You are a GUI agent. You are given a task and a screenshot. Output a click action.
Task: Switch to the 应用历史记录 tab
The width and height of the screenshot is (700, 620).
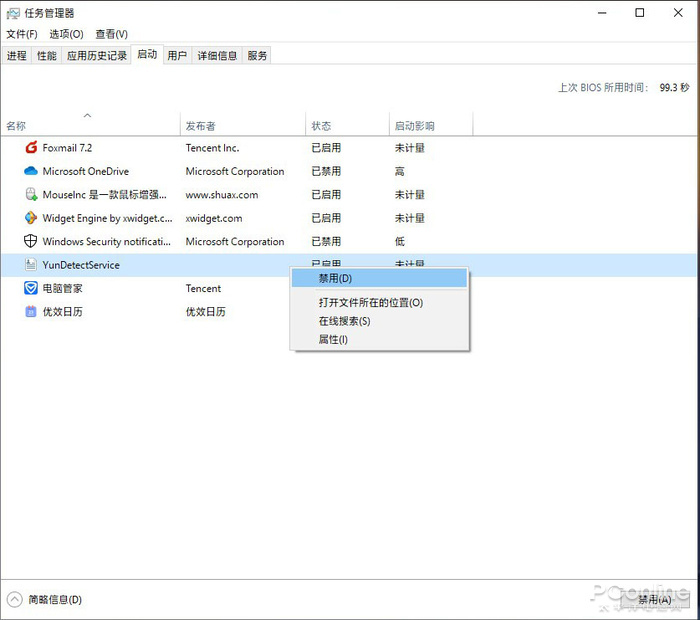96,55
